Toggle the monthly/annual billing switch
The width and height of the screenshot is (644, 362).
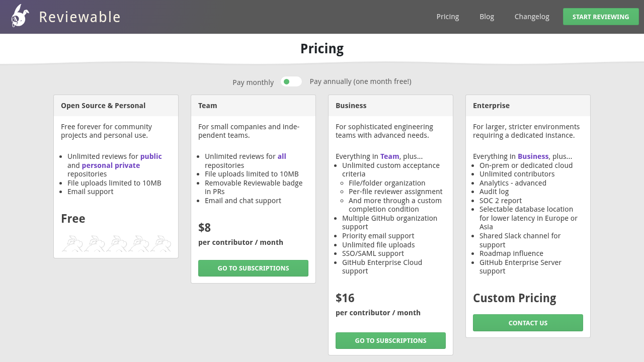point(291,81)
